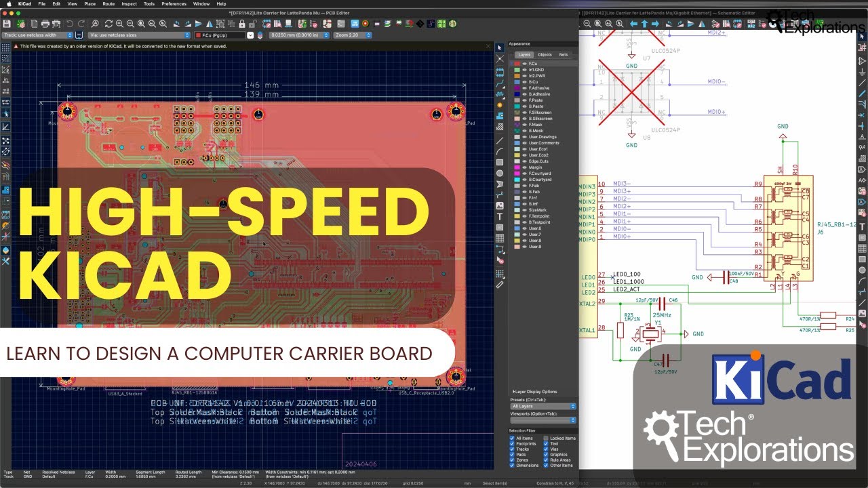Open the Zoom 2.20 dropdown
Viewport: 868px width, 488px height.
(352, 35)
